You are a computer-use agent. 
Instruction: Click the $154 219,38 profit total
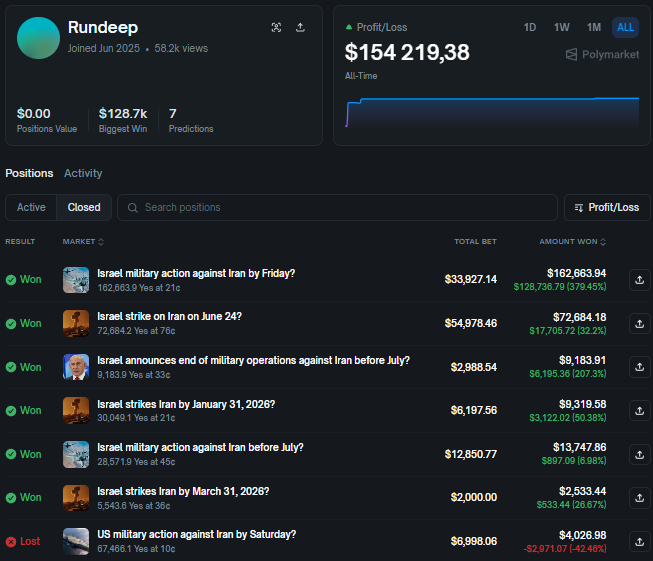coord(407,52)
